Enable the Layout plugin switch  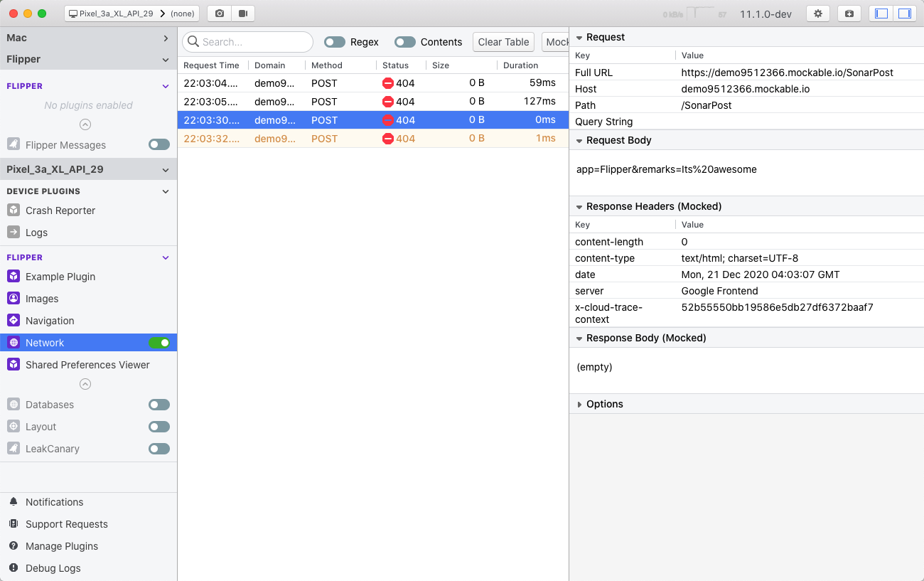coord(159,427)
